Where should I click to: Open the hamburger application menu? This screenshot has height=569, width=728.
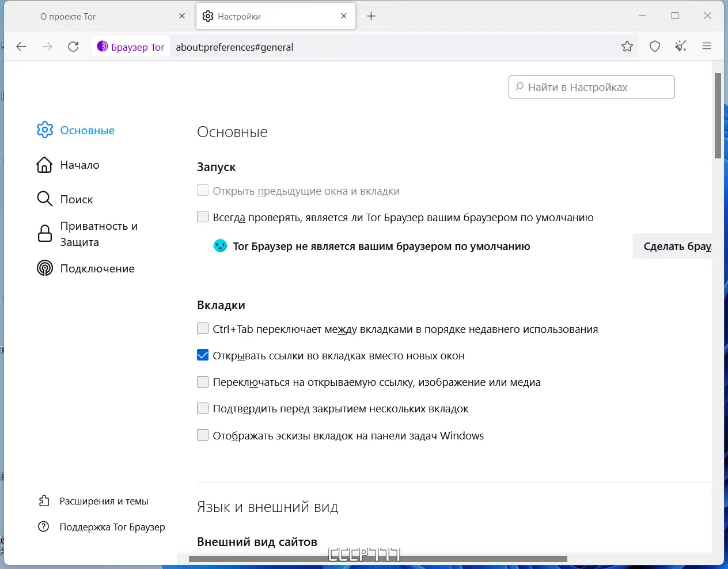[x=707, y=47]
